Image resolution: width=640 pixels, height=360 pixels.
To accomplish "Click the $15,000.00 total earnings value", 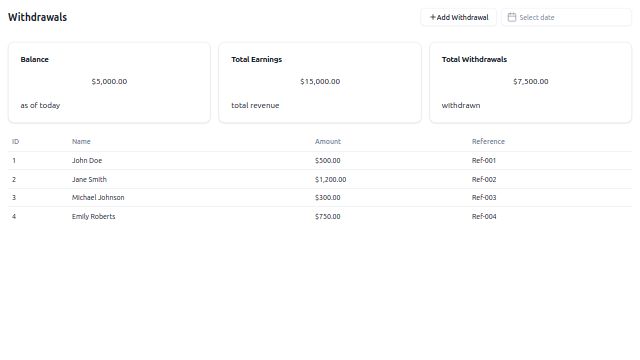I will (x=320, y=82).
